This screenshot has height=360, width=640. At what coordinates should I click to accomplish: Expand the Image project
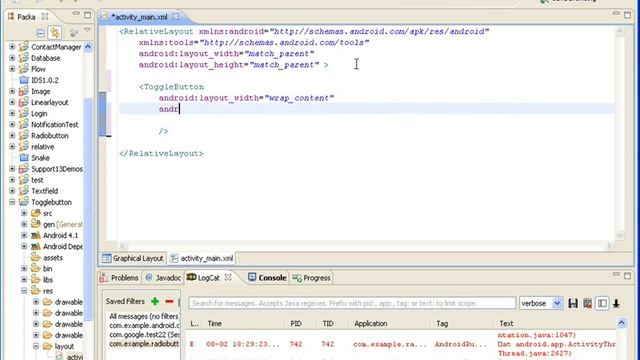click(x=12, y=91)
